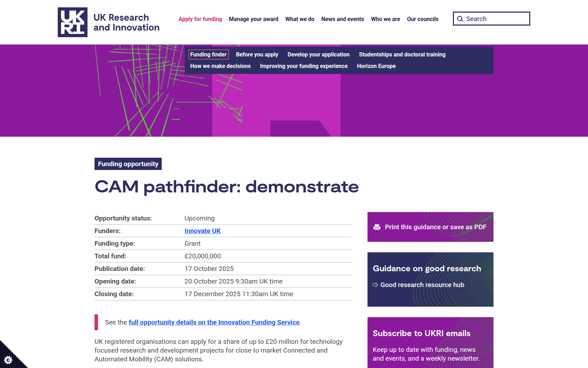
Task: Open the Apply for funding menu
Action: 200,19
